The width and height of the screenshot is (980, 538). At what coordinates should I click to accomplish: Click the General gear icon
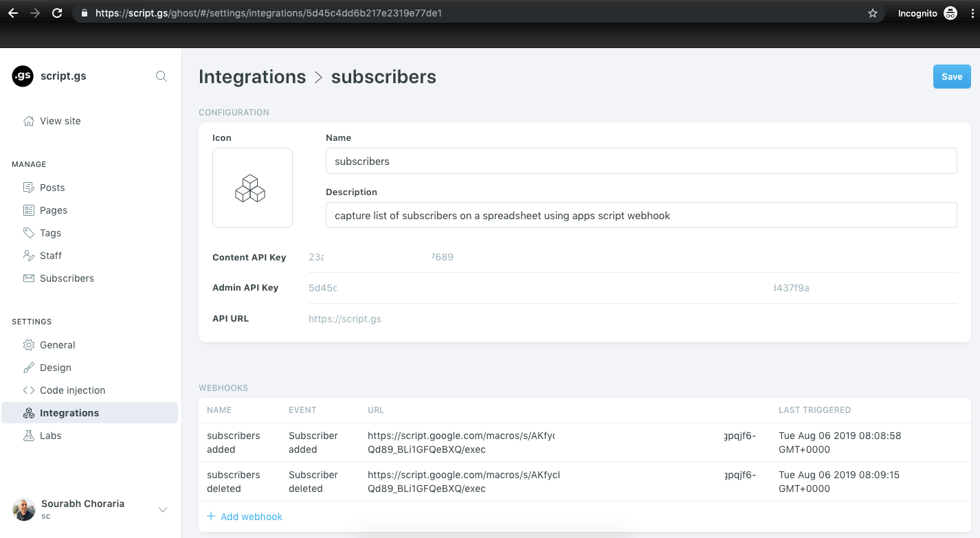29,345
